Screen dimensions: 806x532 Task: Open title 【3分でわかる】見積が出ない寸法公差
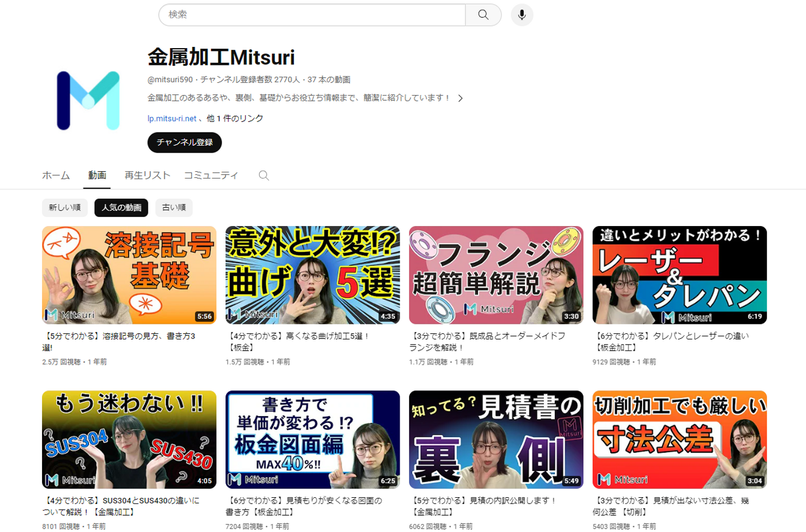point(671,506)
